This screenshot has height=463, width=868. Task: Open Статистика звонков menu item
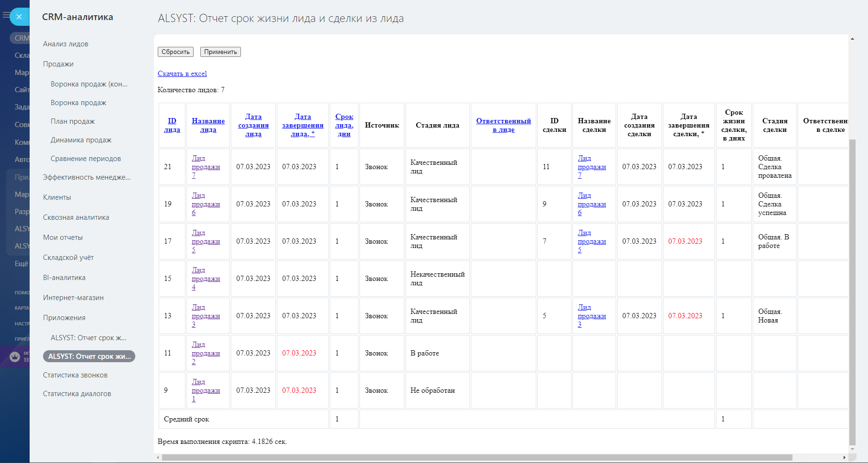click(75, 375)
